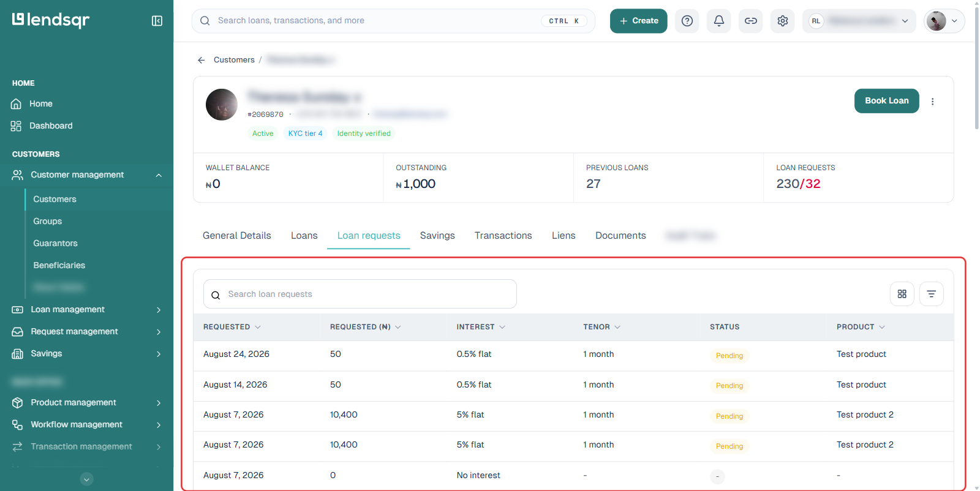Expand Transaction management chevron
This screenshot has width=980, height=491.
pyautogui.click(x=159, y=447)
